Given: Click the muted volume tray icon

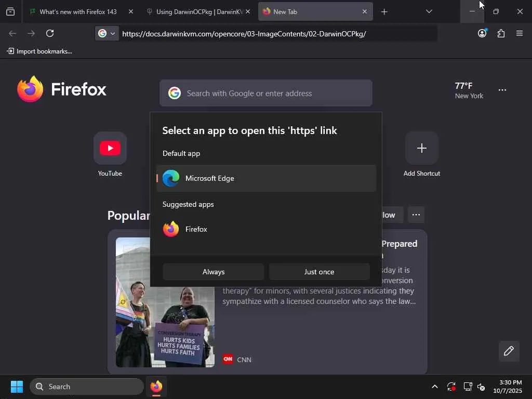Looking at the screenshot, I should [x=481, y=387].
